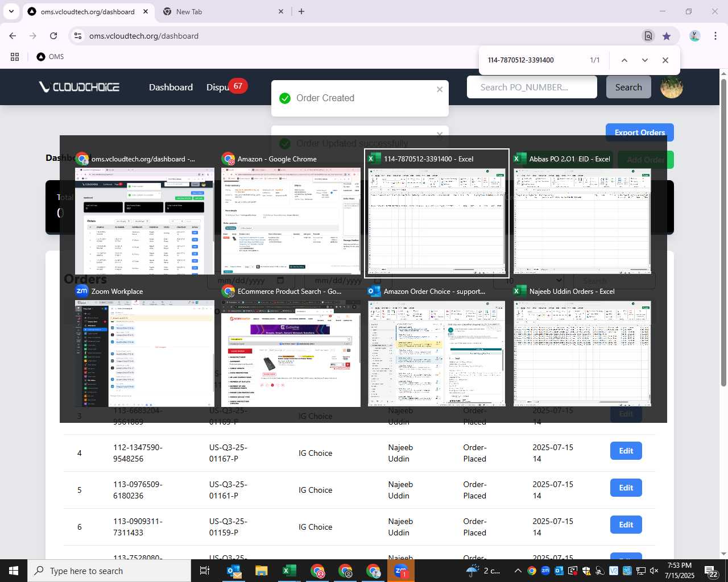This screenshot has height=582, width=728.
Task: Click the CloudChoice logo
Action: coord(79,87)
